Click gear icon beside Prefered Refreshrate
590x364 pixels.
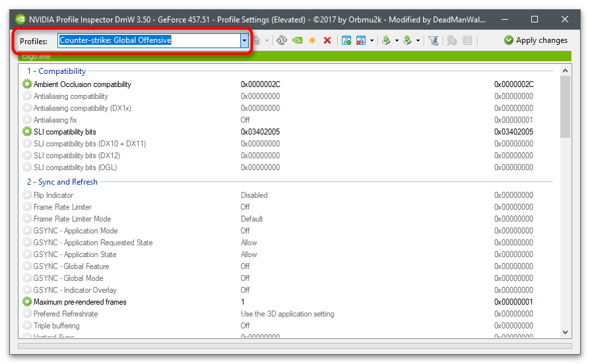[26, 314]
